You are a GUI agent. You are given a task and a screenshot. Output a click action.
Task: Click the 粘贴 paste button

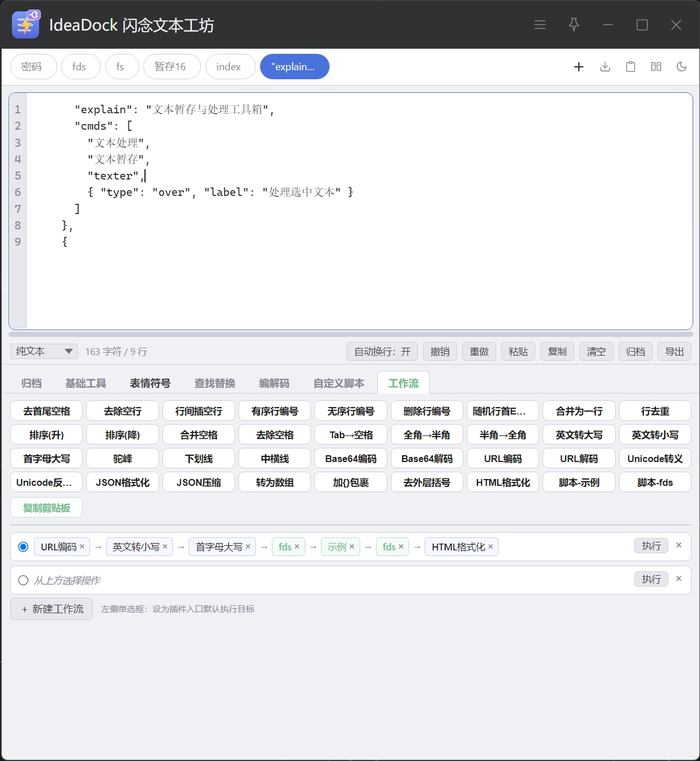coord(518,352)
